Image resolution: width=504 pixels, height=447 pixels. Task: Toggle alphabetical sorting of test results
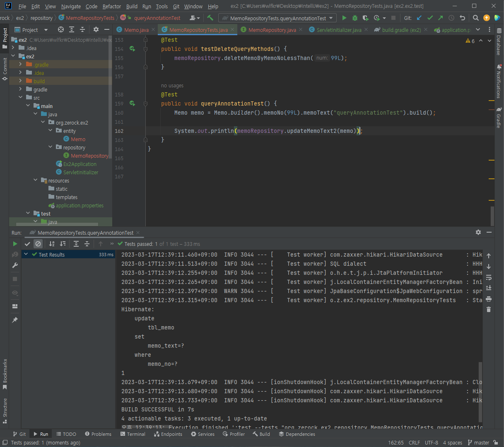52,244
